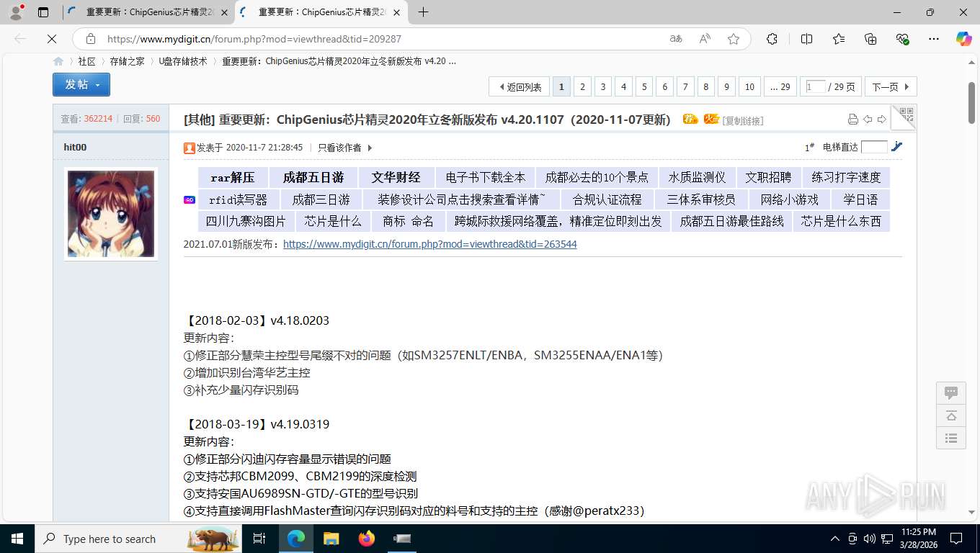Show hidden system tray icons
980x553 pixels.
pos(835,539)
